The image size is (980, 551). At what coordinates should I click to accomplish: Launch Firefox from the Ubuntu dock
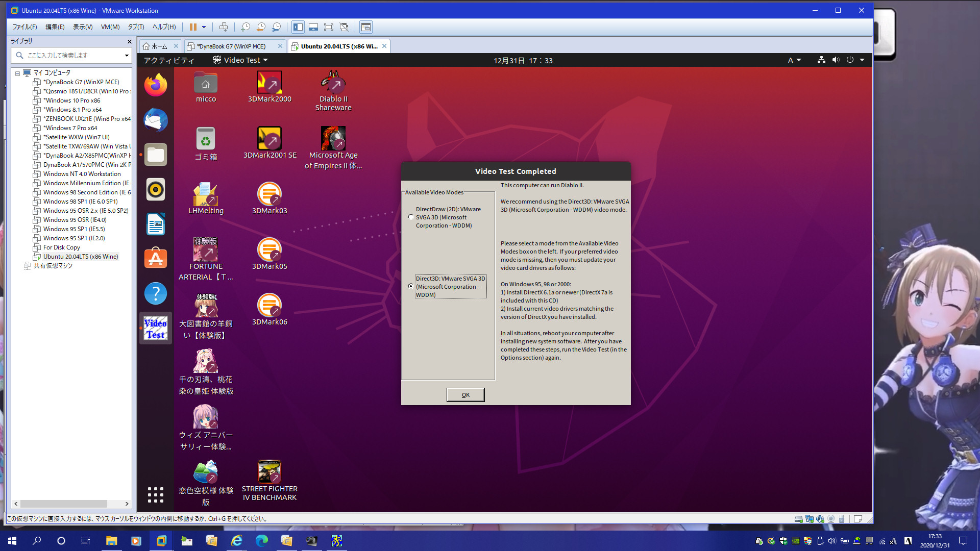coord(156,85)
